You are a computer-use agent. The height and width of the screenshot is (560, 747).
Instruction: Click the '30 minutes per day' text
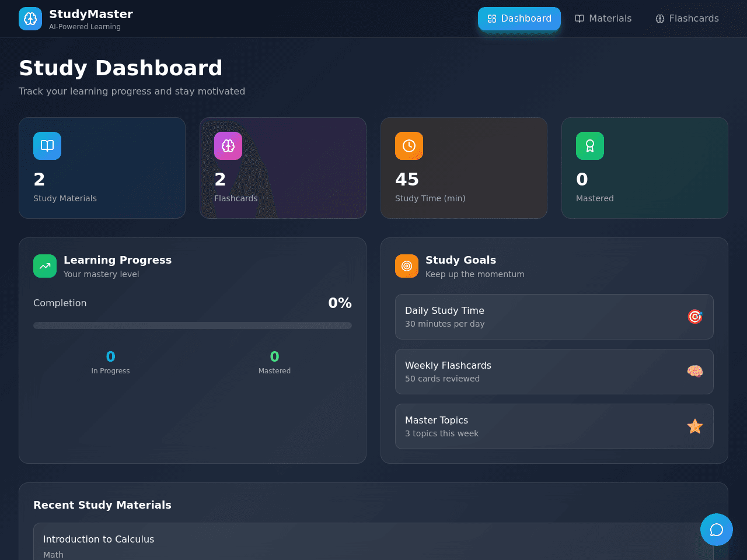tap(445, 324)
